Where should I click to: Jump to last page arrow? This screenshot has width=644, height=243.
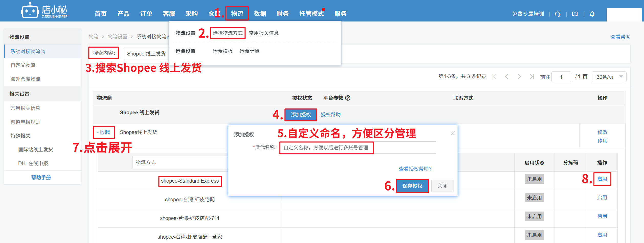click(532, 77)
